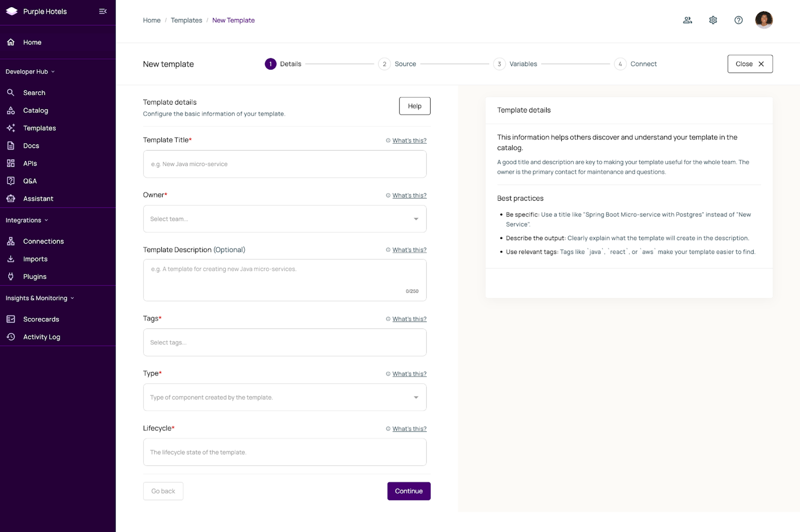800x532 pixels.
Task: Collapse the Insights & Monitoring section
Action: coord(40,298)
